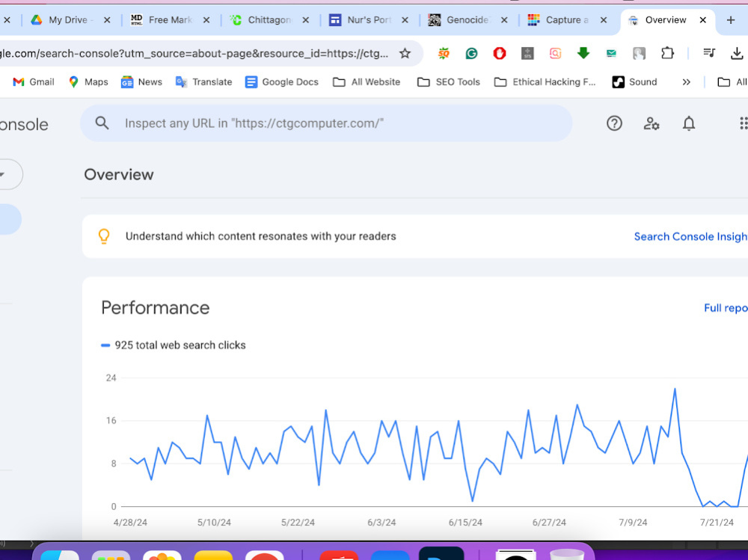Viewport: 748px width, 560px height.
Task: Open the gray portrait extension icon
Action: point(639,53)
